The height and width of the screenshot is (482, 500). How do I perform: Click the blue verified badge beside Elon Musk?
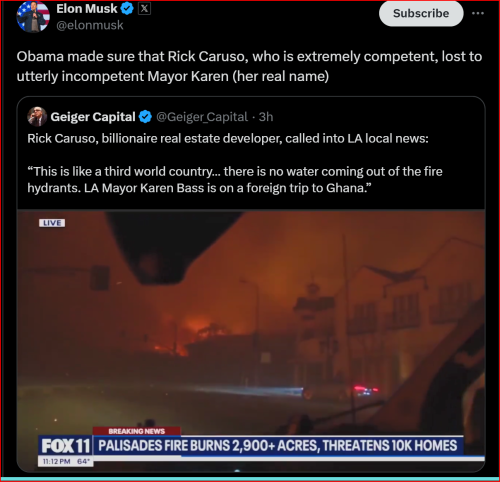(x=127, y=9)
